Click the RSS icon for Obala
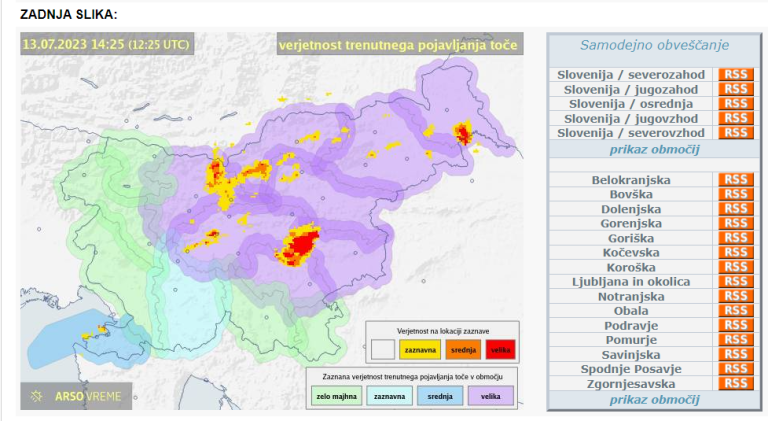 coord(735,311)
